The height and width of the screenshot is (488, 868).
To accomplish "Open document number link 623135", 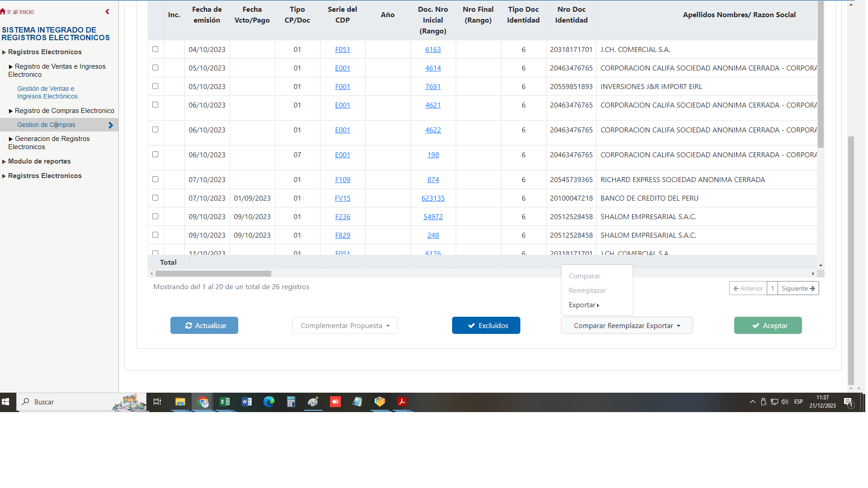I will click(x=433, y=198).
